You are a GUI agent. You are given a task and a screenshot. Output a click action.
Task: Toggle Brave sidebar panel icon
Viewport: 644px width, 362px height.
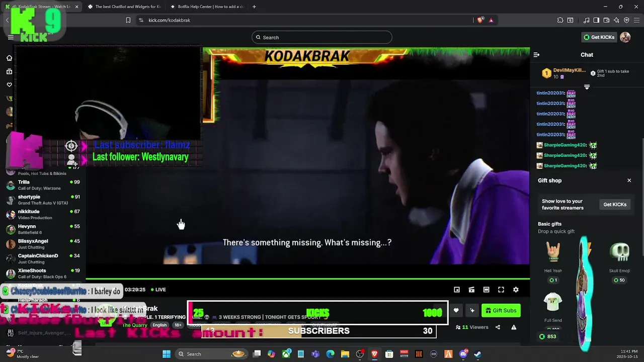click(x=596, y=20)
